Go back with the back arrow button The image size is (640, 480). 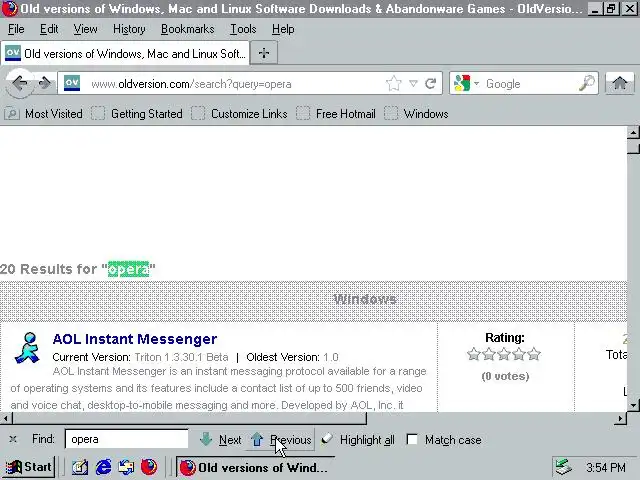pos(20,84)
